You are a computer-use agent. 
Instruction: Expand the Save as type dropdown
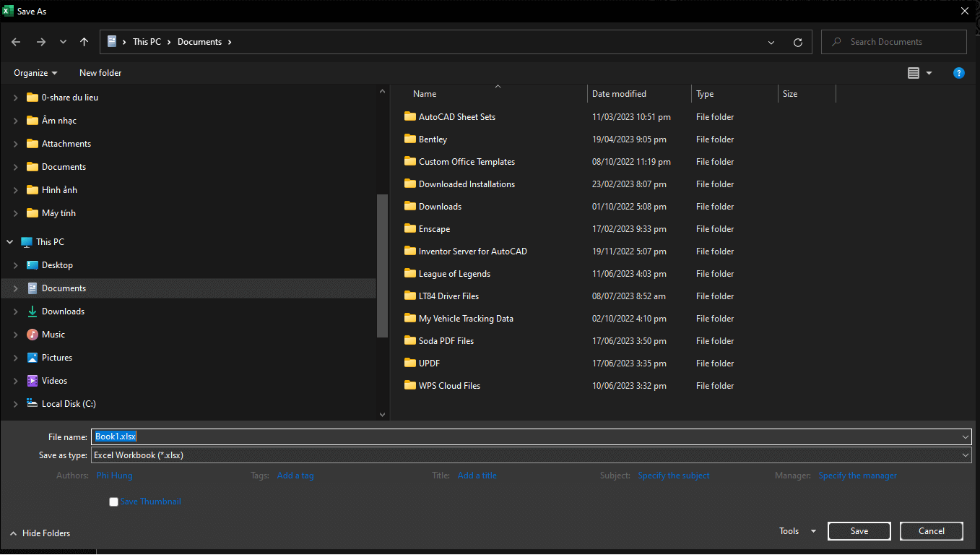click(x=966, y=455)
